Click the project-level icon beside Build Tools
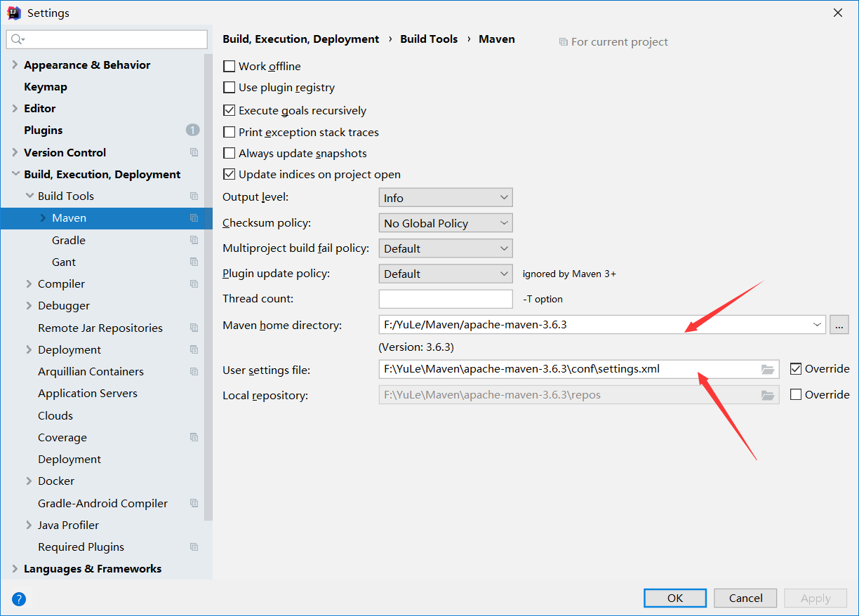 (194, 196)
